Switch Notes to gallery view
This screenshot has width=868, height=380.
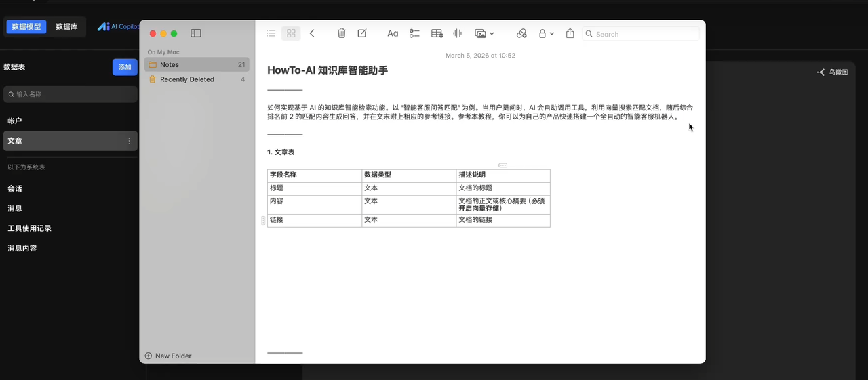click(x=291, y=33)
